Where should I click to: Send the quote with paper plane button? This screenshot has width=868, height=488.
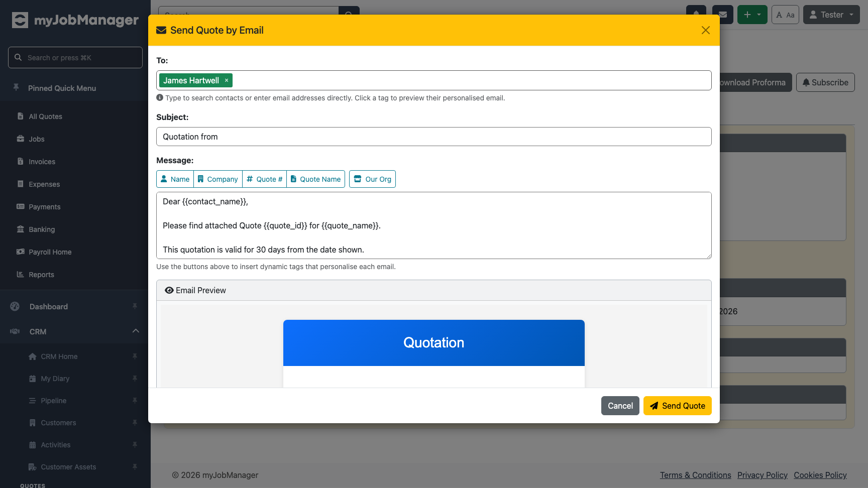point(678,406)
